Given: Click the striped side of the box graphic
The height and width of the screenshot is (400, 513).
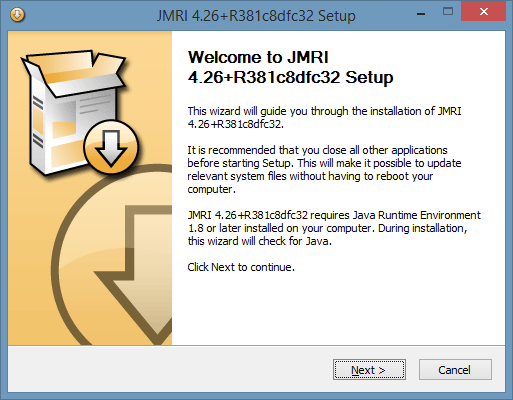Looking at the screenshot, I should click(x=38, y=122).
